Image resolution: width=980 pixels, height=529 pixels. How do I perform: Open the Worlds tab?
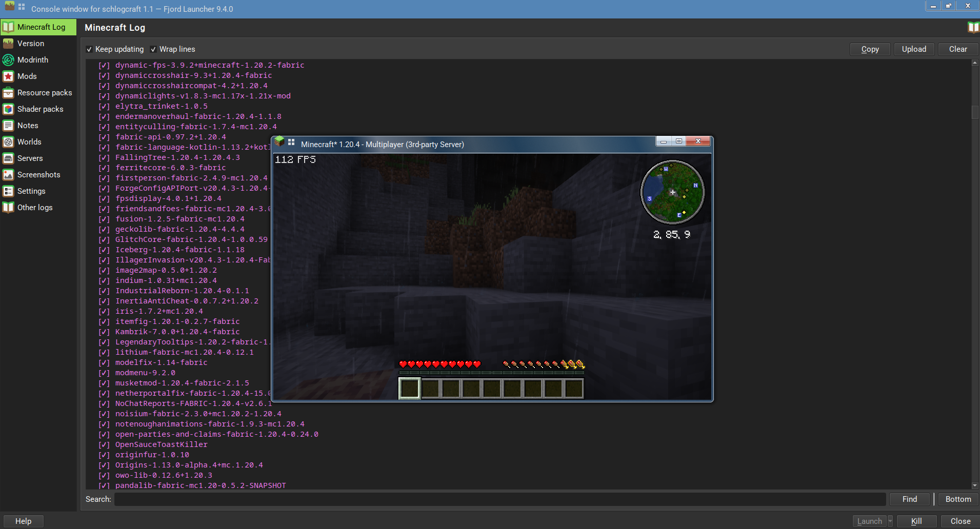(x=38, y=142)
